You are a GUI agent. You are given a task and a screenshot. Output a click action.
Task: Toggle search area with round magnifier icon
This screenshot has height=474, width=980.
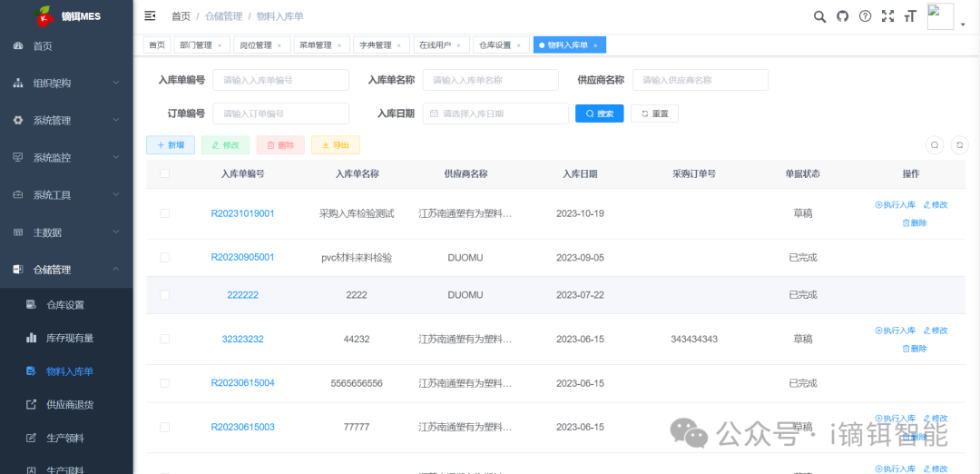(935, 145)
